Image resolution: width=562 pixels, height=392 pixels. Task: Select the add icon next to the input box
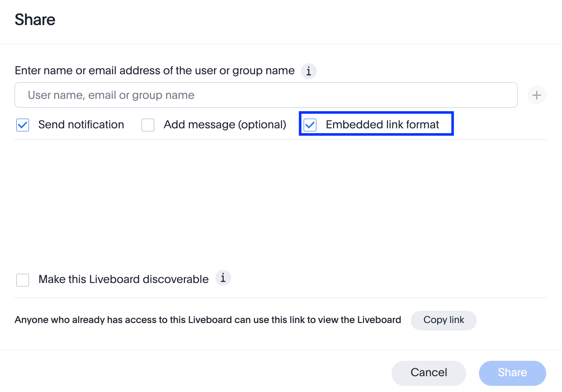click(537, 95)
